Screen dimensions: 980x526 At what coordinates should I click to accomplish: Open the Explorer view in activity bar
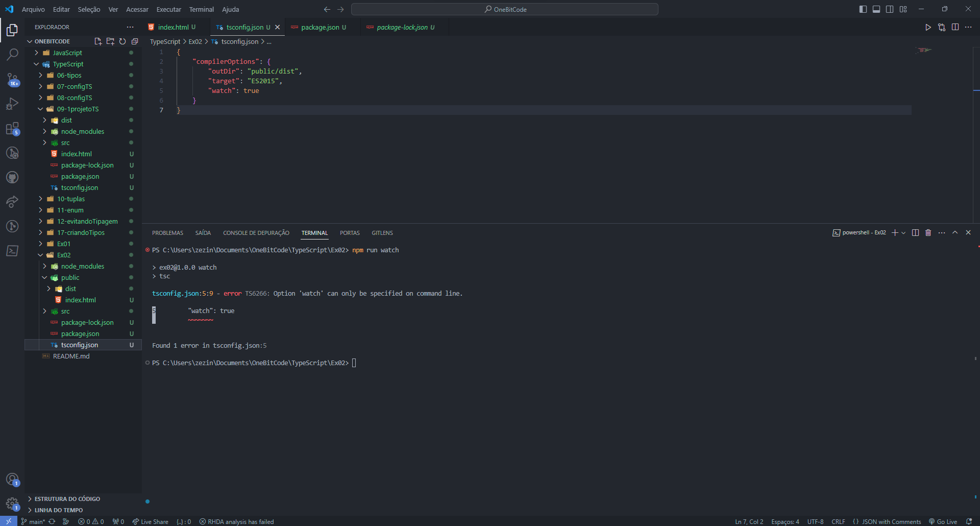point(12,30)
